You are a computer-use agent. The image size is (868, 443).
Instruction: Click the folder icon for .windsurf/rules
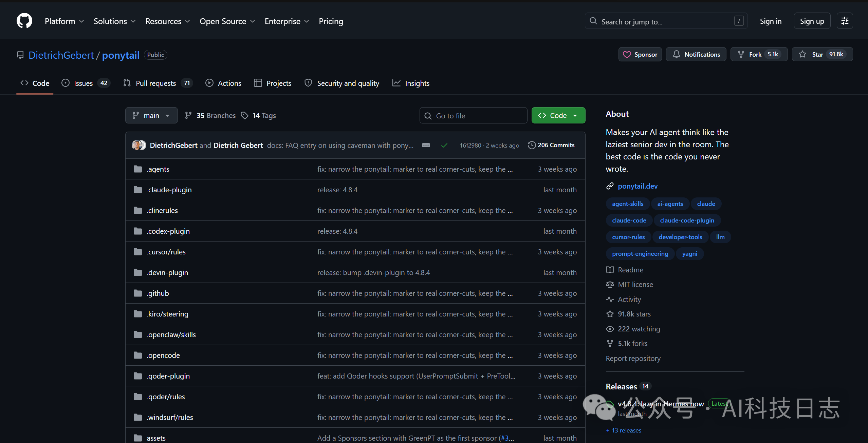(137, 417)
